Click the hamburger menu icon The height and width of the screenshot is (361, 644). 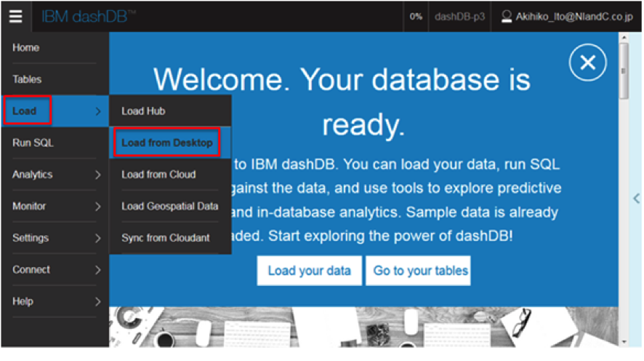(x=16, y=16)
